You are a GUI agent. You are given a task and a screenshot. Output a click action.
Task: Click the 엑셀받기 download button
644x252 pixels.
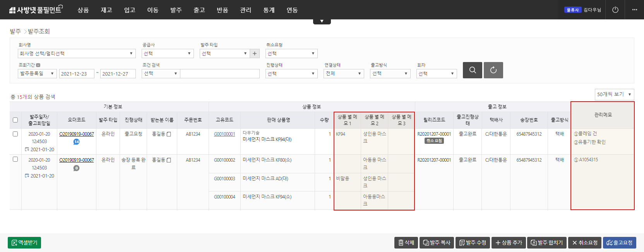24,243
